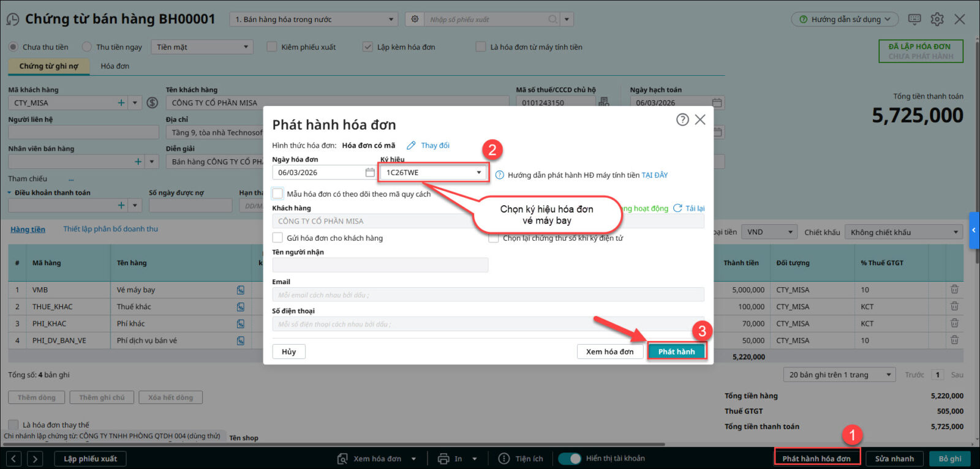Click the detail icon in the Thuế khác row
This screenshot has width=980, height=469.
coord(241,307)
